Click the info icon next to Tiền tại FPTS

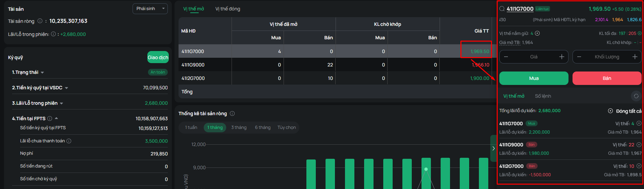tap(50, 118)
